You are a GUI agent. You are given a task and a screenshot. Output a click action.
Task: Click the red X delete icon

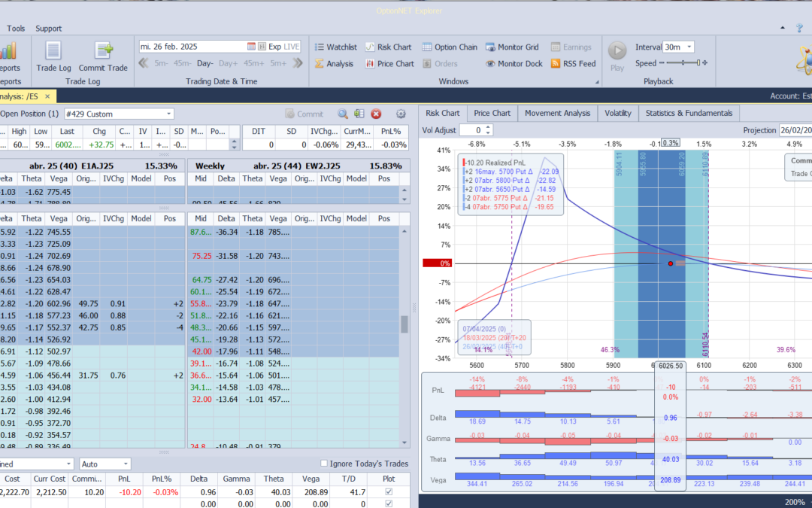pos(376,114)
